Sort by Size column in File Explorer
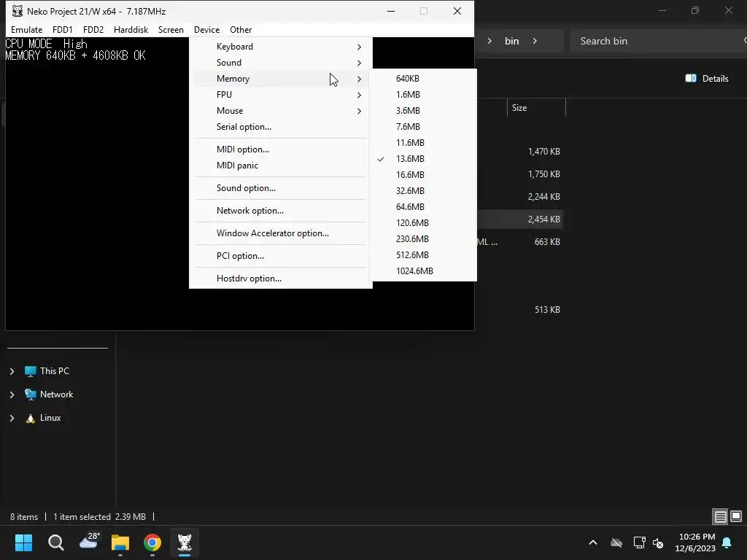Image resolution: width=747 pixels, height=560 pixels. (536, 108)
